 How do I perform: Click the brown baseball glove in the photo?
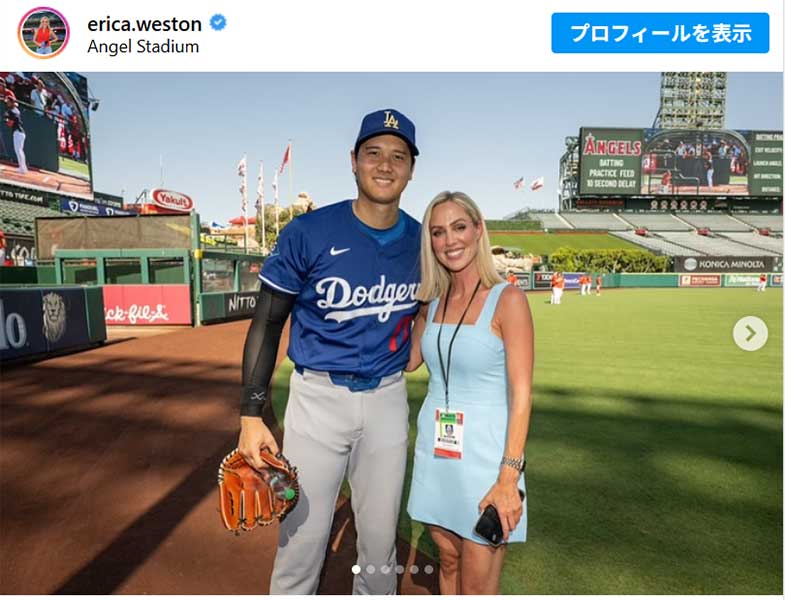point(258,490)
